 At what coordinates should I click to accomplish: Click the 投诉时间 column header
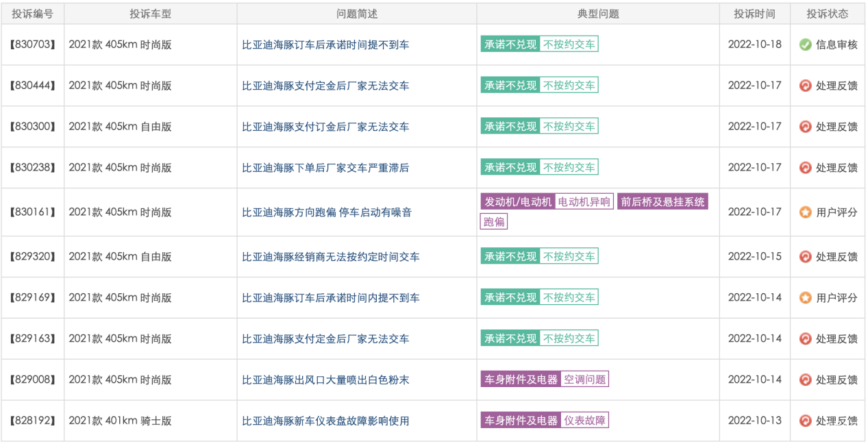754,14
